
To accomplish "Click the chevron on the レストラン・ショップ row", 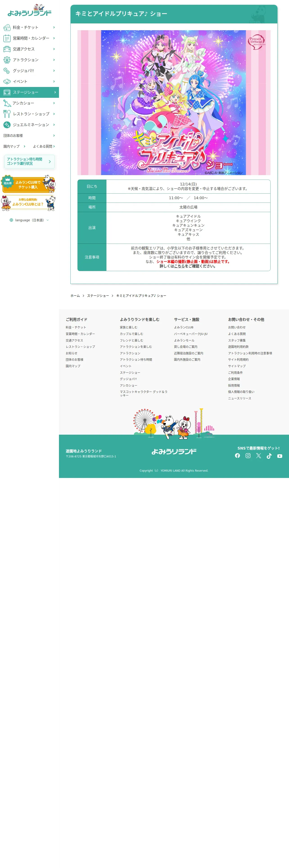I will 54,114.
